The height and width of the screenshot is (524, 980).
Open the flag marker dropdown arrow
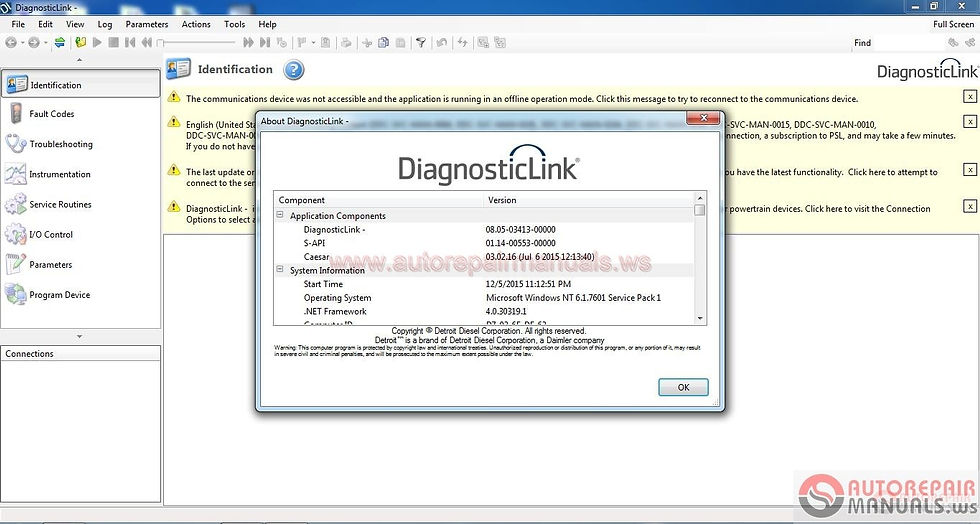[313, 43]
